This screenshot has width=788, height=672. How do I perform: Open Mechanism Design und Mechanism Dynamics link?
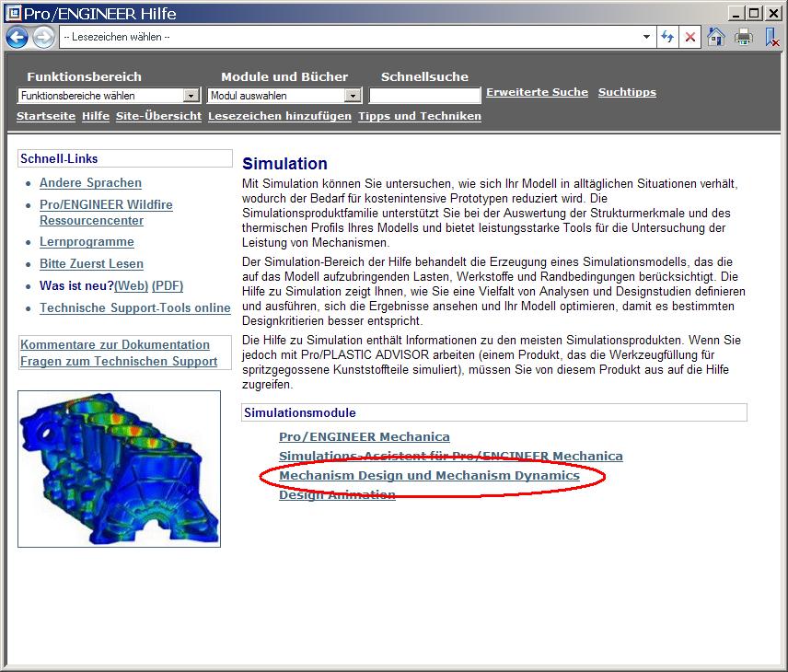tap(429, 476)
